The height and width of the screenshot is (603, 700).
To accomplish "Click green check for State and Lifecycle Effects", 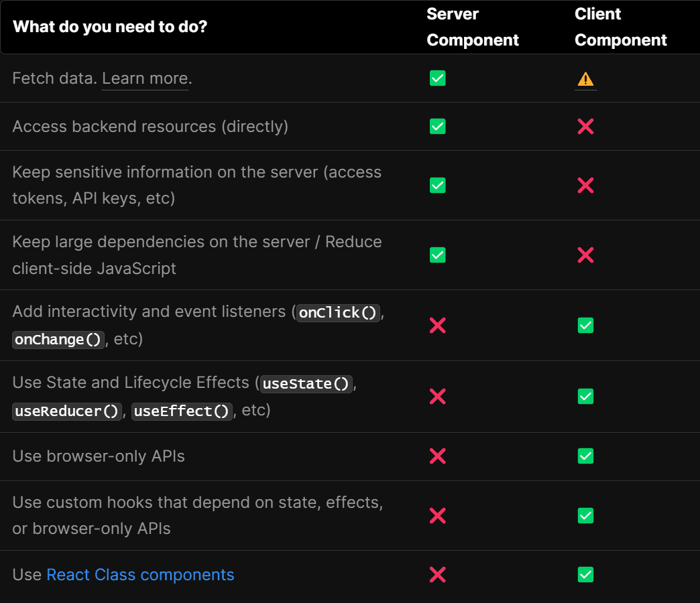I will tap(585, 397).
